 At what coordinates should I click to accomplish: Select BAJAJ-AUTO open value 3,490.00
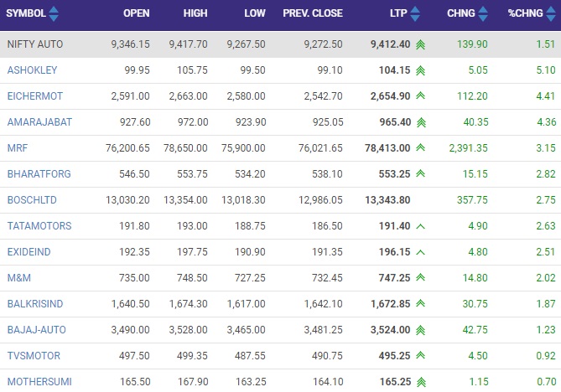point(130,330)
